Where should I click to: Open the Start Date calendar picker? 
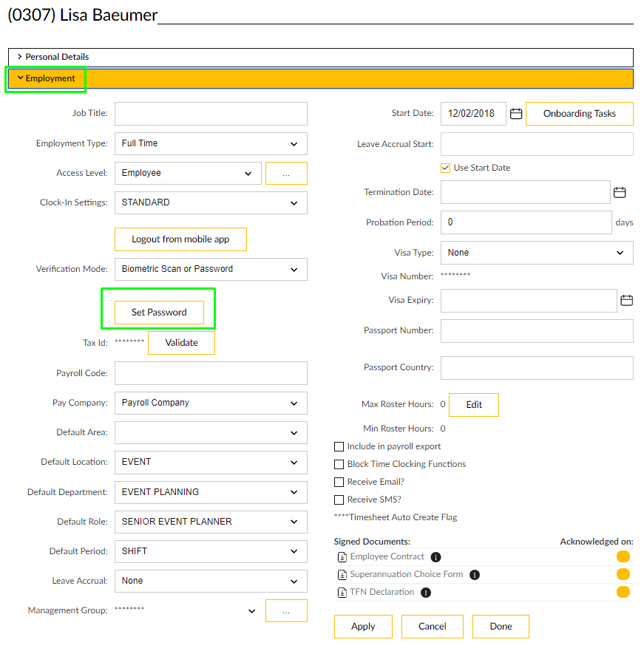[x=515, y=114]
